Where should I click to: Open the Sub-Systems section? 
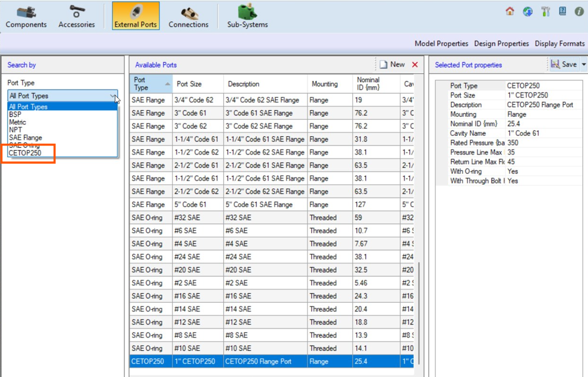click(x=247, y=17)
